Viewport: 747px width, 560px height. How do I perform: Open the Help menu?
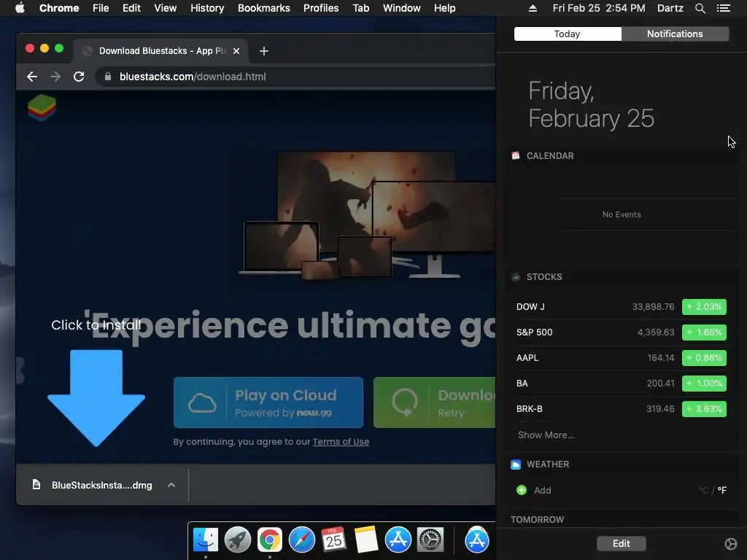[x=444, y=8]
